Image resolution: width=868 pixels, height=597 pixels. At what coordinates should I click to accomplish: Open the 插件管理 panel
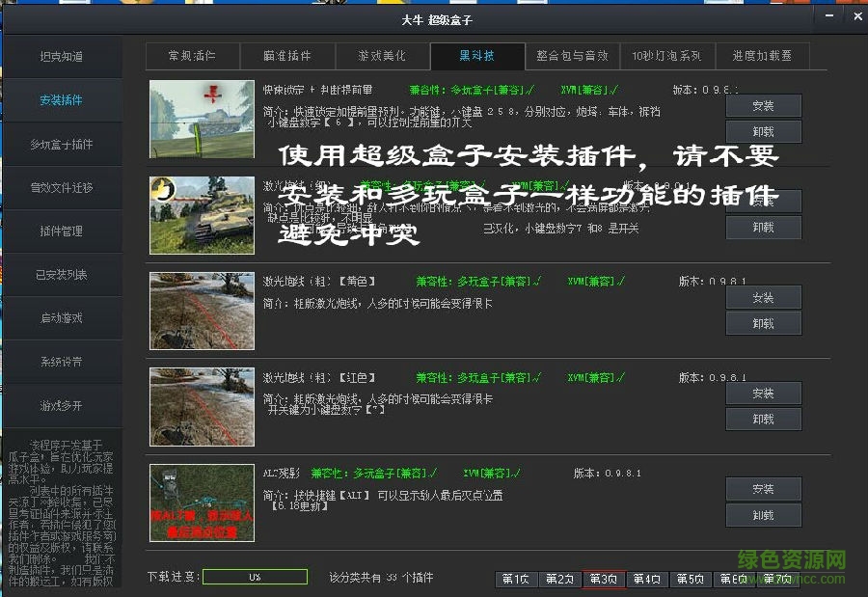tap(64, 231)
